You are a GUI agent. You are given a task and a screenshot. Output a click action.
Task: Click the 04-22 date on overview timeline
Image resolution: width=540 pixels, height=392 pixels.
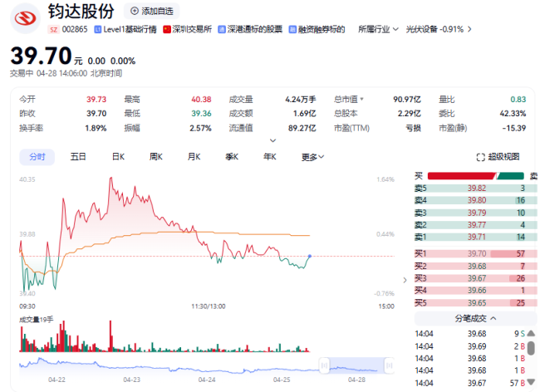[x=56, y=380]
